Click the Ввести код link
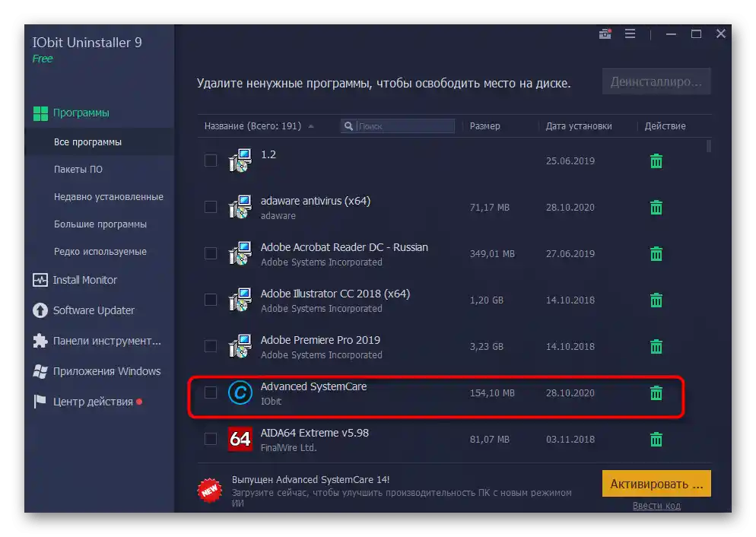The image size is (756, 537). tap(656, 506)
